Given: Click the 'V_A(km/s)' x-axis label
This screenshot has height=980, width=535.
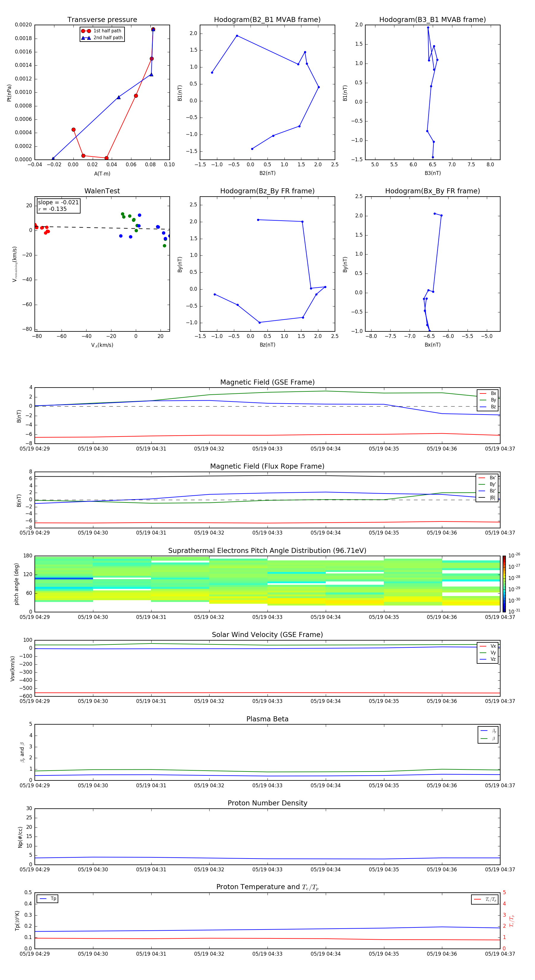Looking at the screenshot, I should (102, 345).
